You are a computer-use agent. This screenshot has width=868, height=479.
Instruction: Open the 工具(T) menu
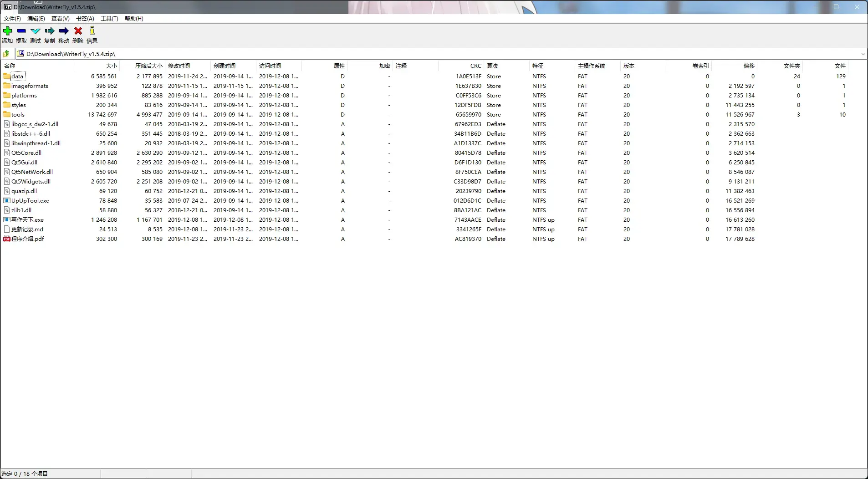pos(109,19)
